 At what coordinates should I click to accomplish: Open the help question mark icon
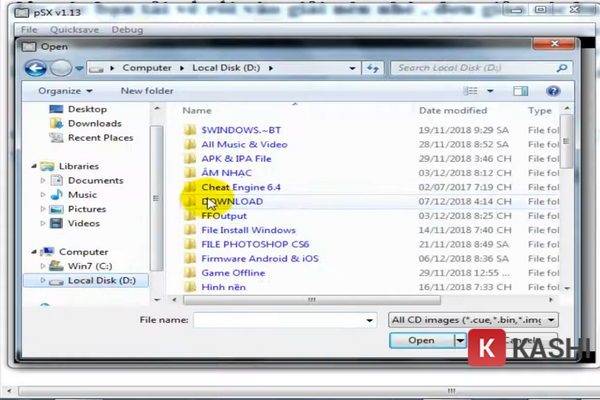pos(553,90)
